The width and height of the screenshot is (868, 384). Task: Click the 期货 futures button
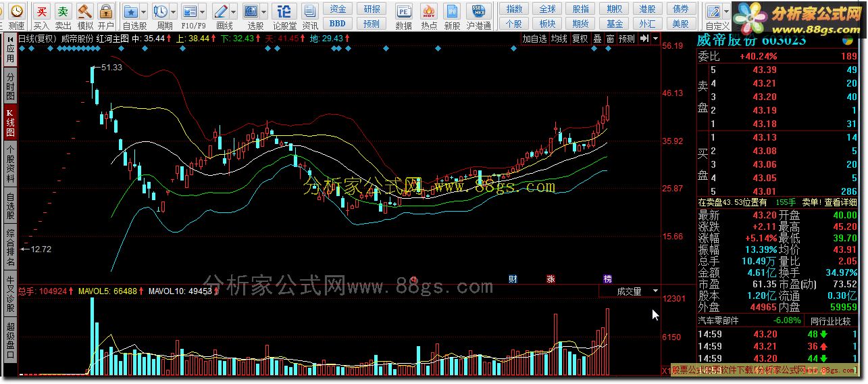[580, 24]
